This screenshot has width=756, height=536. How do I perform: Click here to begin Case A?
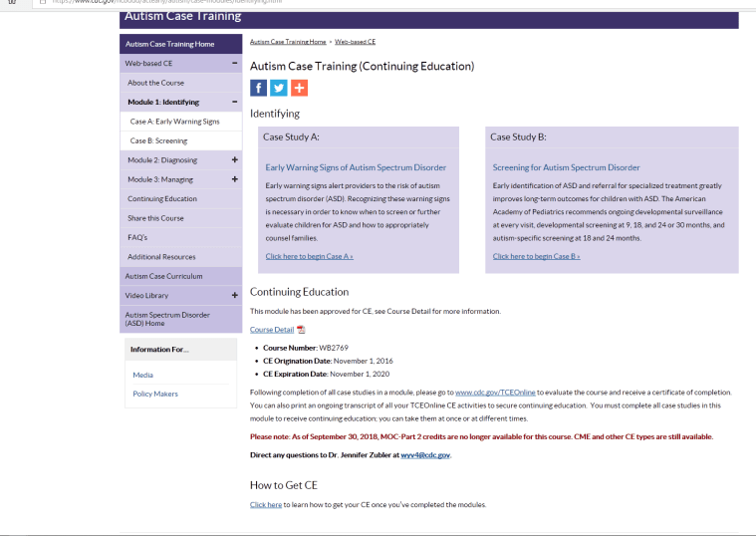309,256
